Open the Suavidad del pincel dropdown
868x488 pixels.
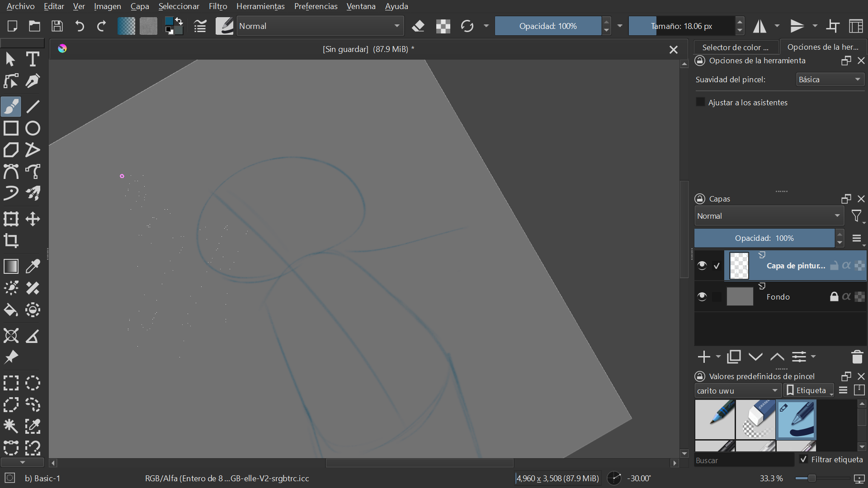[829, 79]
